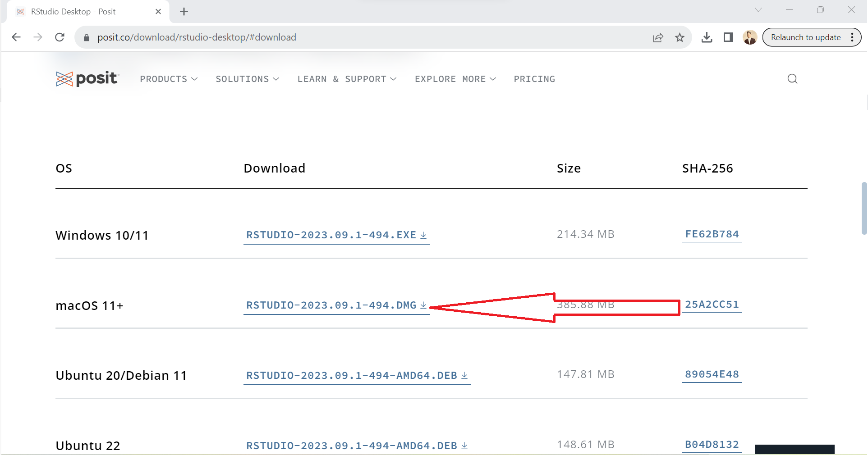
Task: Toggle the browser side panel icon
Action: (728, 37)
